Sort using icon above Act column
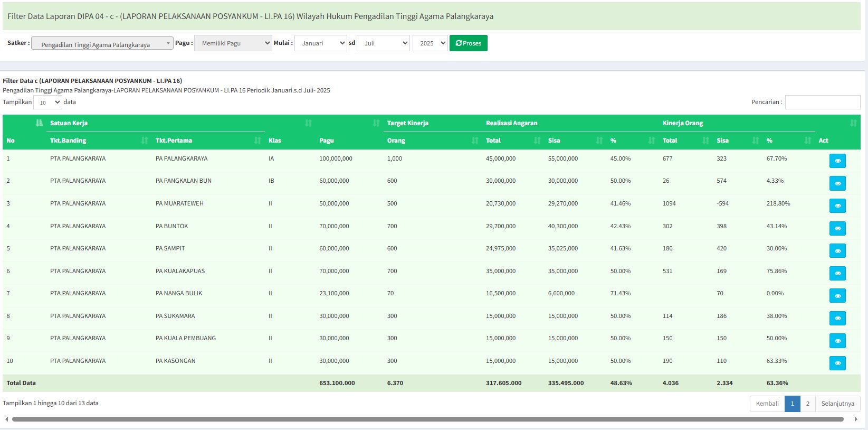The width and height of the screenshot is (868, 430). (x=853, y=123)
